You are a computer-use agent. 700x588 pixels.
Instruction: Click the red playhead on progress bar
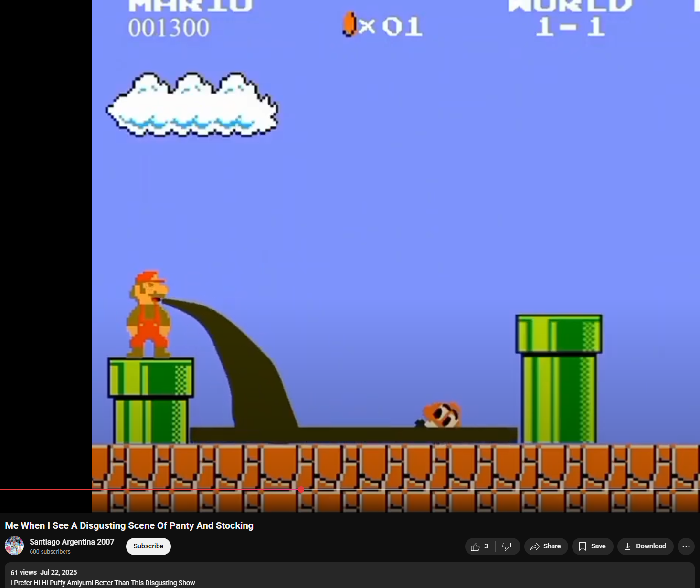(301, 490)
